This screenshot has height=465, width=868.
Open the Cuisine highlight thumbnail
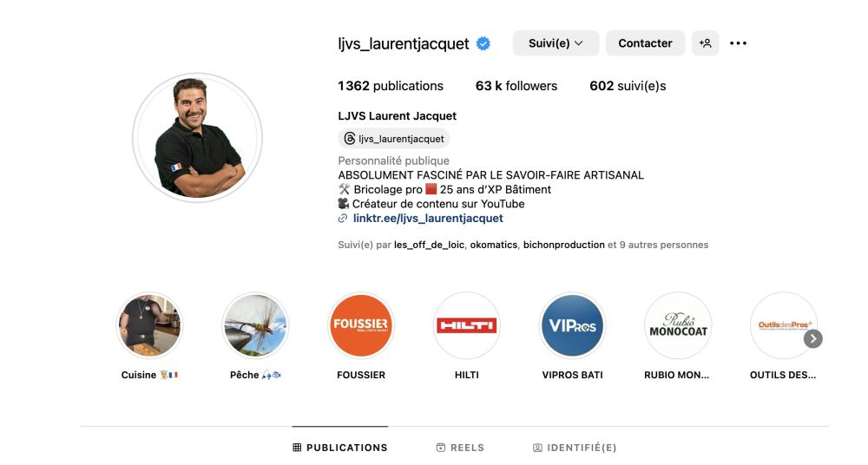coord(149,325)
